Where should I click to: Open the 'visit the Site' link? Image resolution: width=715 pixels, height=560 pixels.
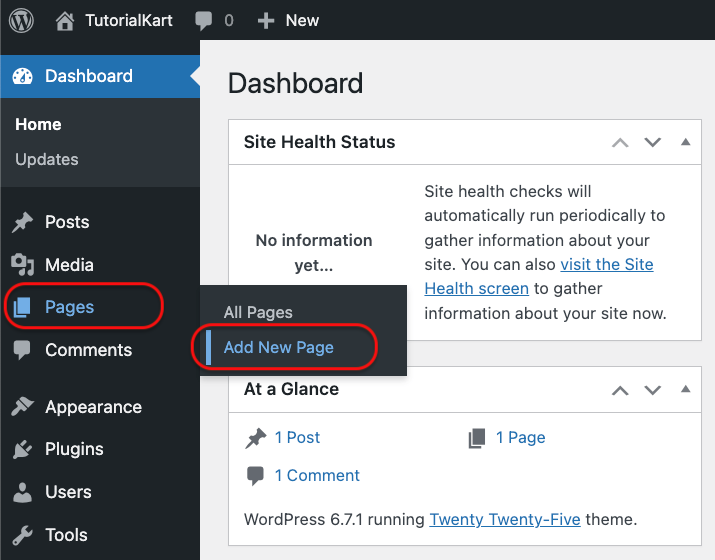pyautogui.click(x=607, y=264)
